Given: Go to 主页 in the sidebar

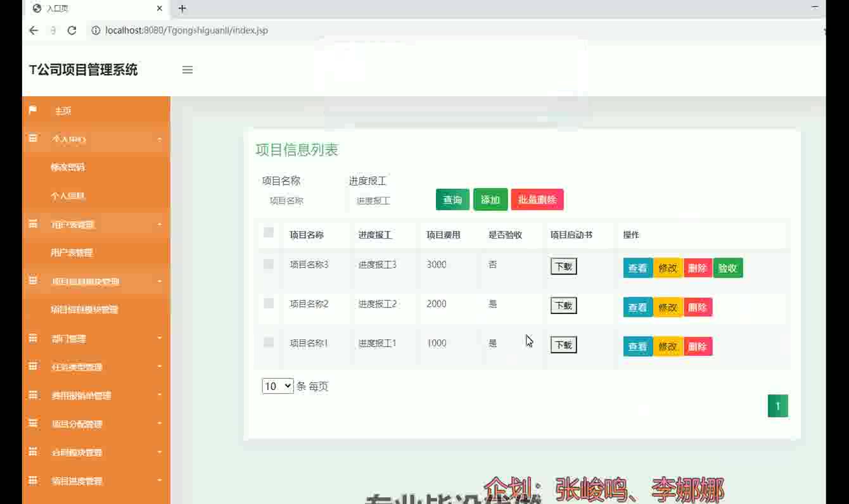Looking at the screenshot, I should pyautogui.click(x=63, y=111).
